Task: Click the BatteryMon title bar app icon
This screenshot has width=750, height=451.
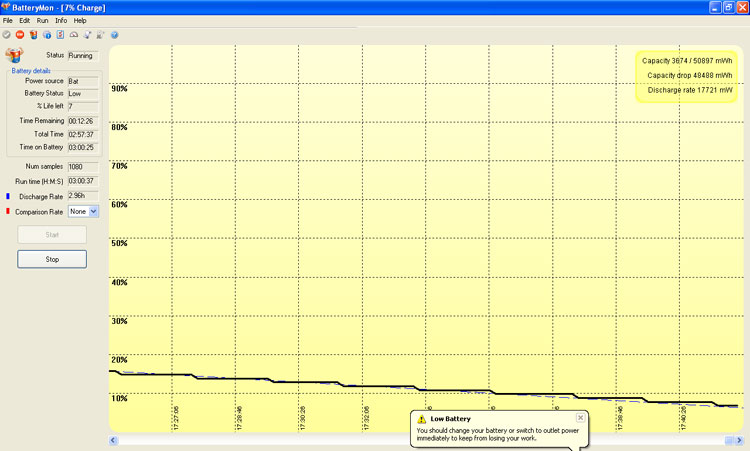Action: 5,7
